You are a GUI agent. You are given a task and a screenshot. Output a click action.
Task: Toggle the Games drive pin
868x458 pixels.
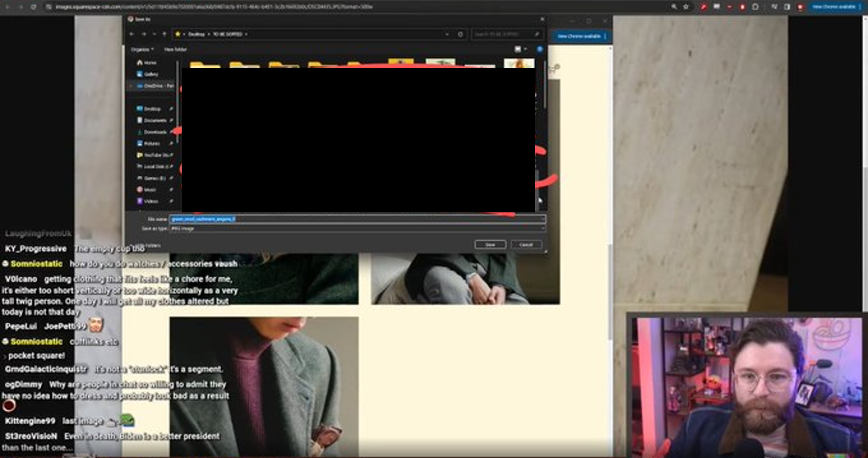point(171,178)
